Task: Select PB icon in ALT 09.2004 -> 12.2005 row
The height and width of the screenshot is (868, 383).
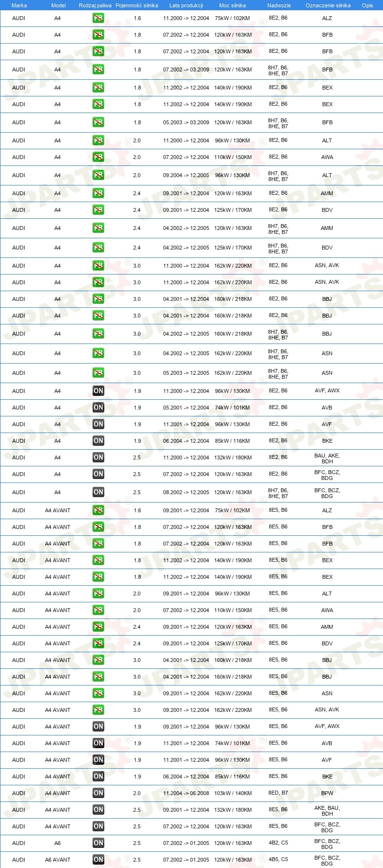Action: point(98,175)
